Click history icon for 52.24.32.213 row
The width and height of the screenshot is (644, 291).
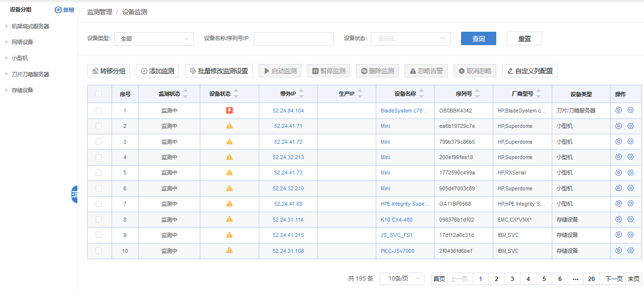pyautogui.click(x=618, y=157)
